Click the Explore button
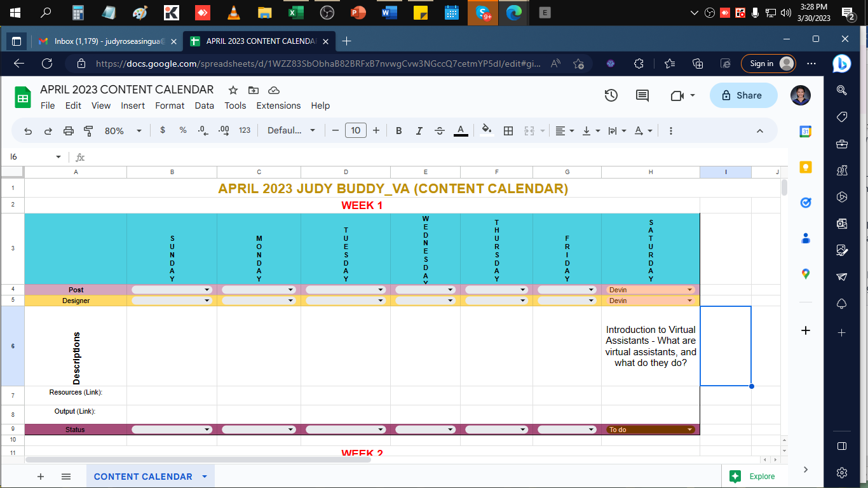 pos(752,477)
